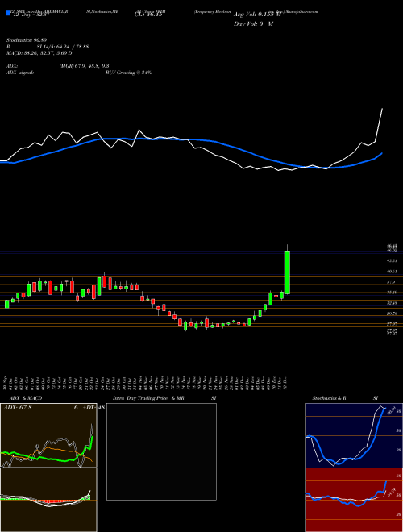This screenshot has height=532, width=403.
Task: Click the 40.61 price level label
Action: click(392, 272)
